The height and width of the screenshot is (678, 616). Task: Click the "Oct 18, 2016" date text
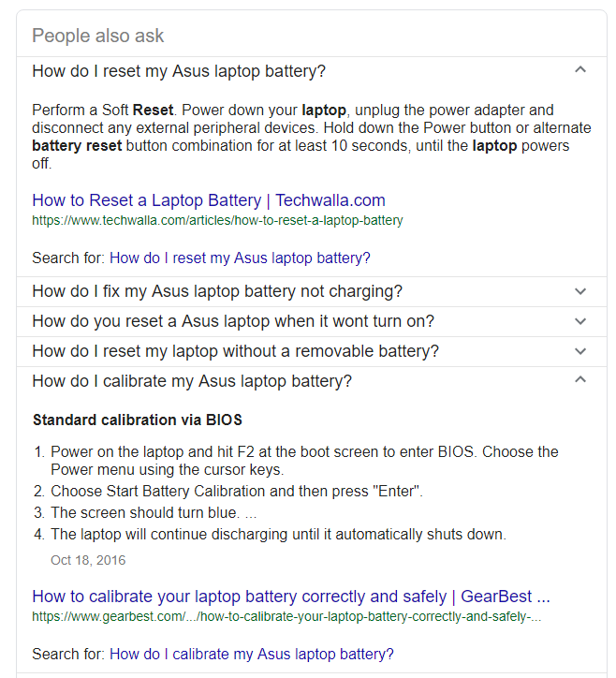(88, 560)
